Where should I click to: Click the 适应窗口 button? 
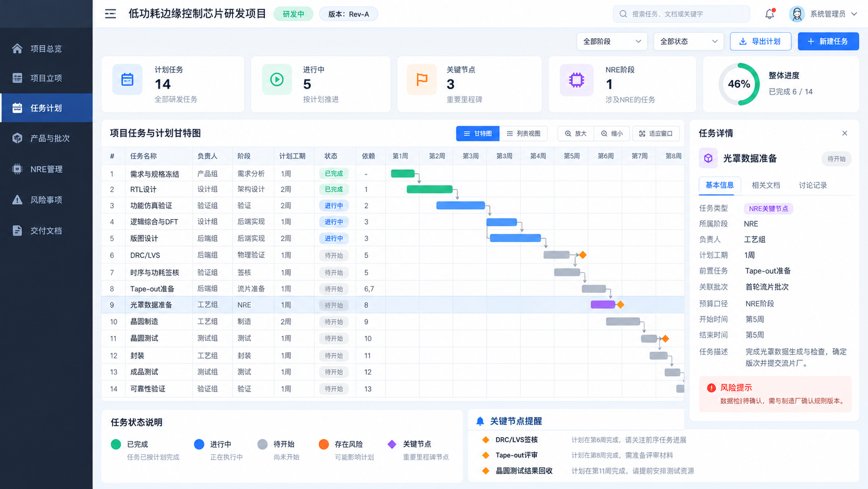[x=656, y=134]
